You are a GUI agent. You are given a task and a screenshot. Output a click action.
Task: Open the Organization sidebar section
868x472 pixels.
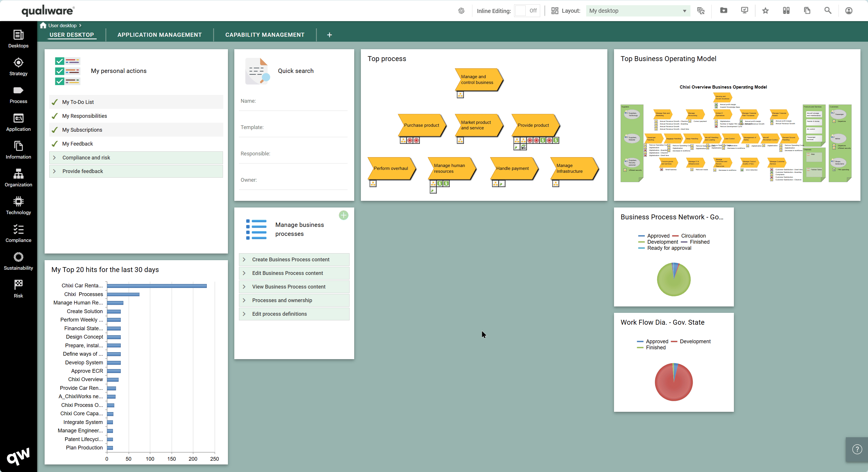[x=18, y=178]
